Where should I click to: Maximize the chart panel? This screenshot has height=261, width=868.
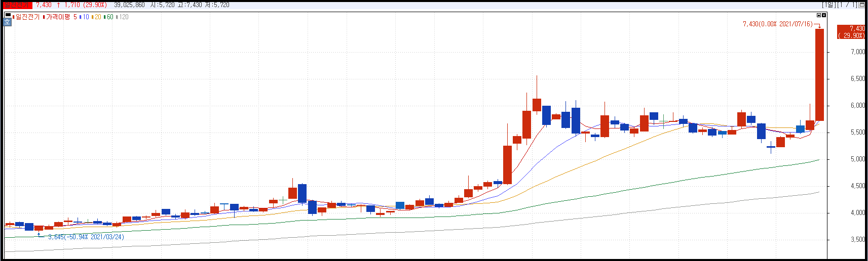(819, 15)
